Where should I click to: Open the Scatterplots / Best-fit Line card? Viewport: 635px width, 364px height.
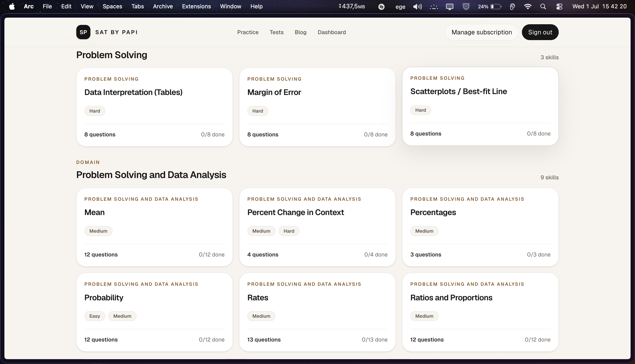click(480, 106)
